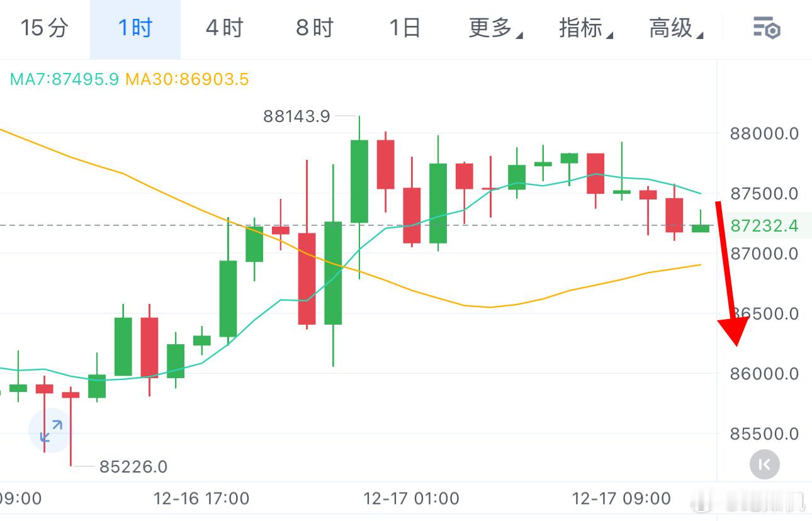Expand the 指标 indicators dropdown
Image resolution: width=812 pixels, height=521 pixels.
(x=585, y=28)
